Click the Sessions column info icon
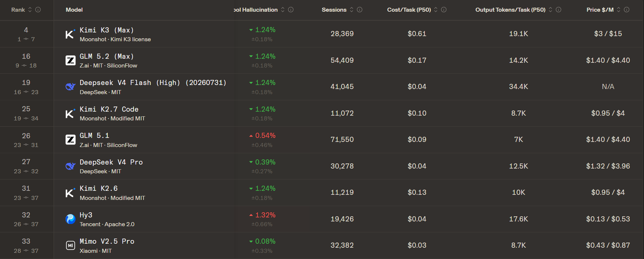This screenshot has height=259, width=644. (x=360, y=10)
